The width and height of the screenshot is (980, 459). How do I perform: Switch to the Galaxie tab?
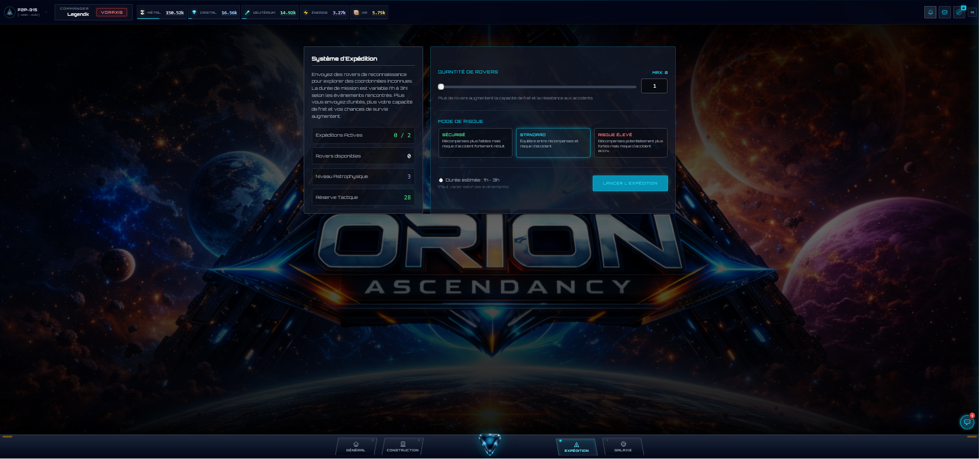point(623,447)
